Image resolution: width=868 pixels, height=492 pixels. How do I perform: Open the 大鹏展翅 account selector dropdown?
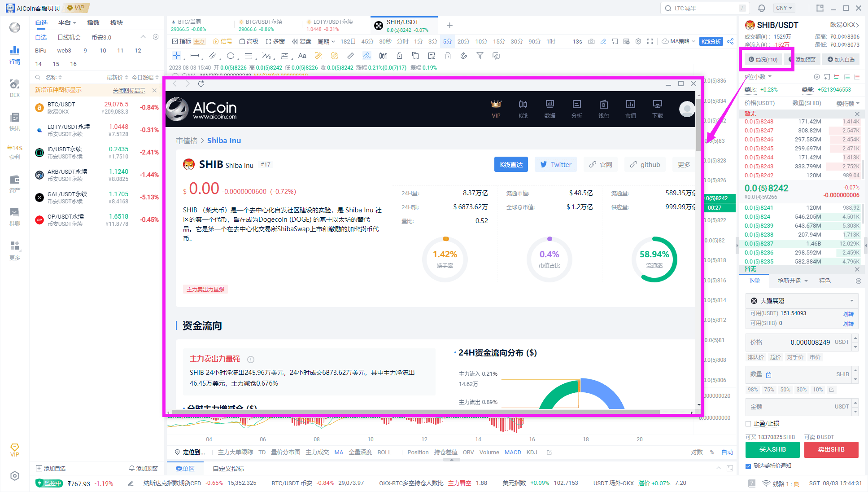pyautogui.click(x=802, y=301)
